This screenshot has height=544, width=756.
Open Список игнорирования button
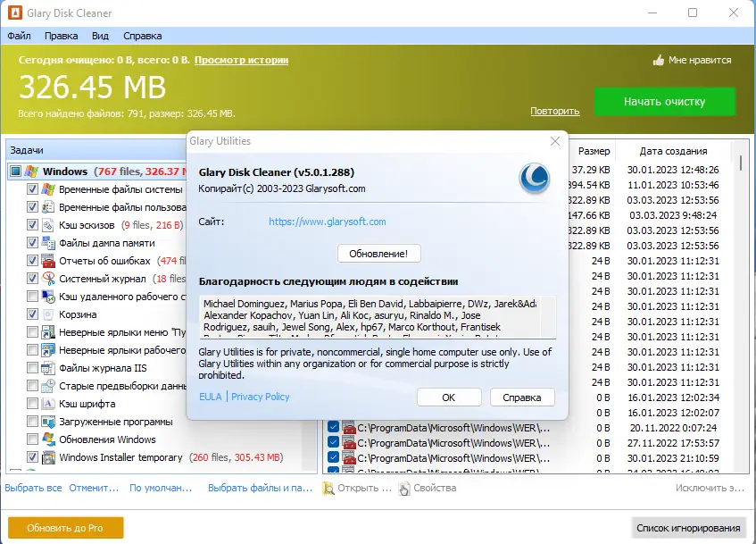[x=688, y=528]
